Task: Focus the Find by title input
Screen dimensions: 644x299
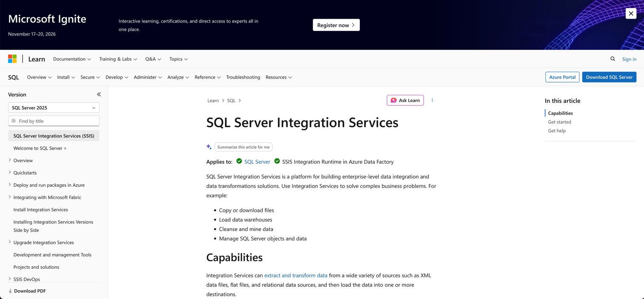Action: pos(54,121)
